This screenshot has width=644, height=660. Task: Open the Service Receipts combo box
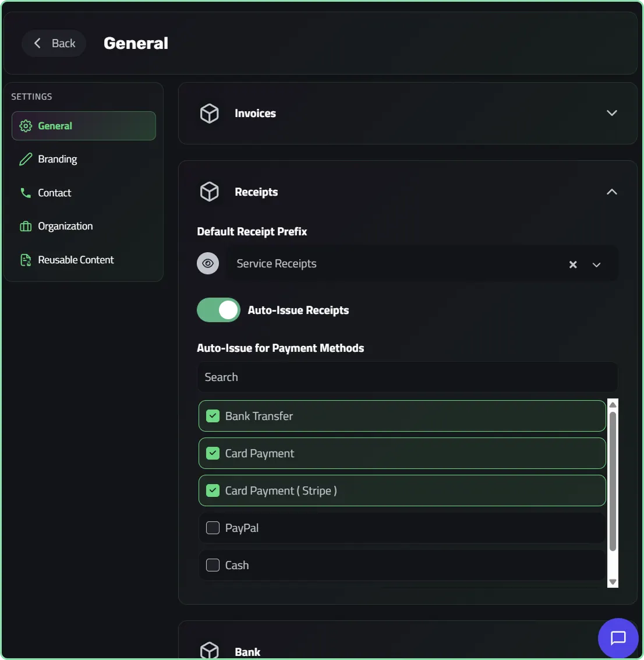coord(422,263)
